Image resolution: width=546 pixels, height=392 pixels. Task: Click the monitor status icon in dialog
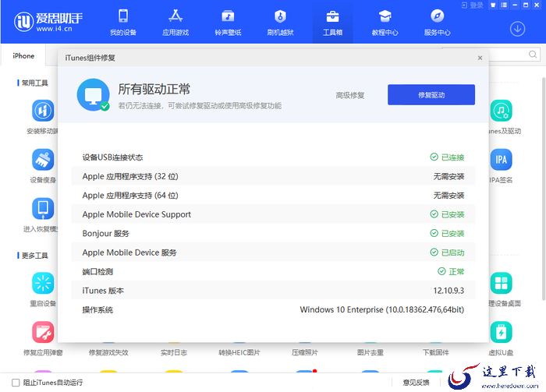pyautogui.click(x=94, y=94)
